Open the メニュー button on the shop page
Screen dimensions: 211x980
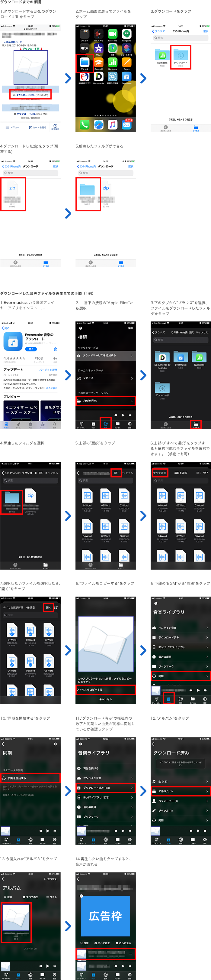[x=12, y=127]
